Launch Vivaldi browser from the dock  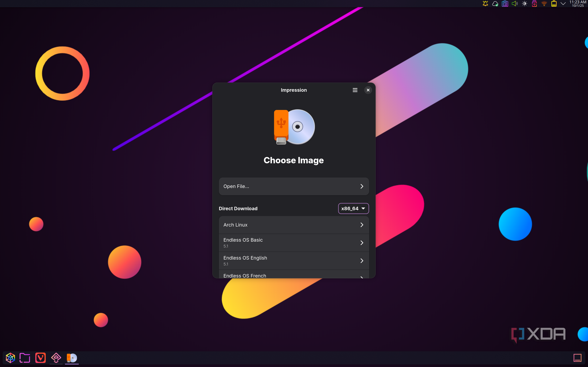(40, 358)
